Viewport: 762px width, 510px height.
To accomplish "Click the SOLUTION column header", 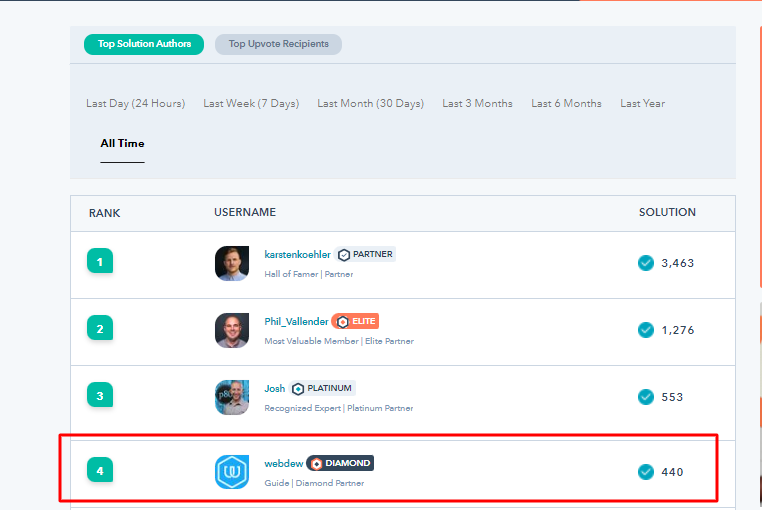I will point(667,212).
